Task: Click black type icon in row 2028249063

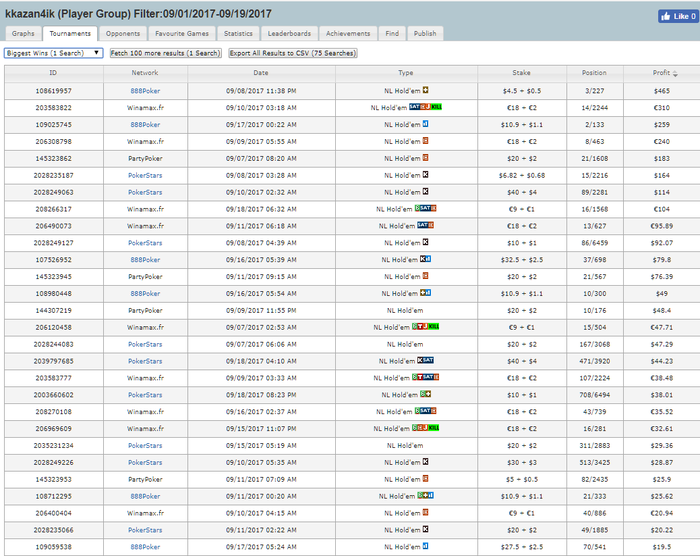Action: coord(425,191)
